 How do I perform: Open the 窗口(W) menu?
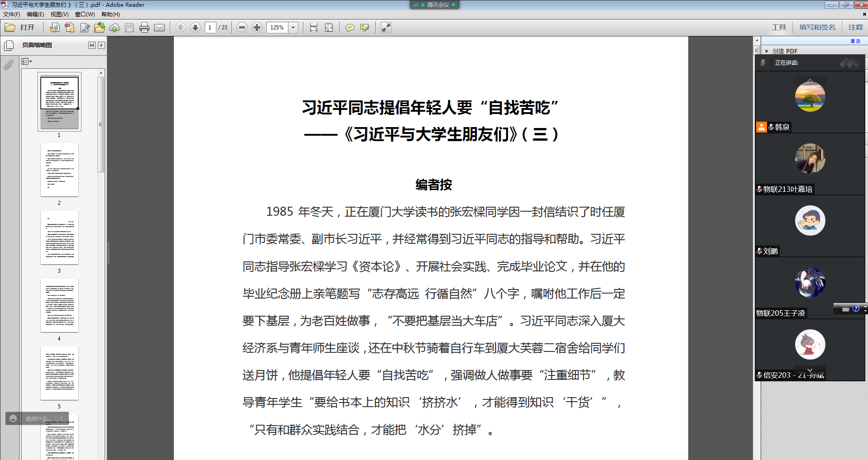(x=85, y=14)
